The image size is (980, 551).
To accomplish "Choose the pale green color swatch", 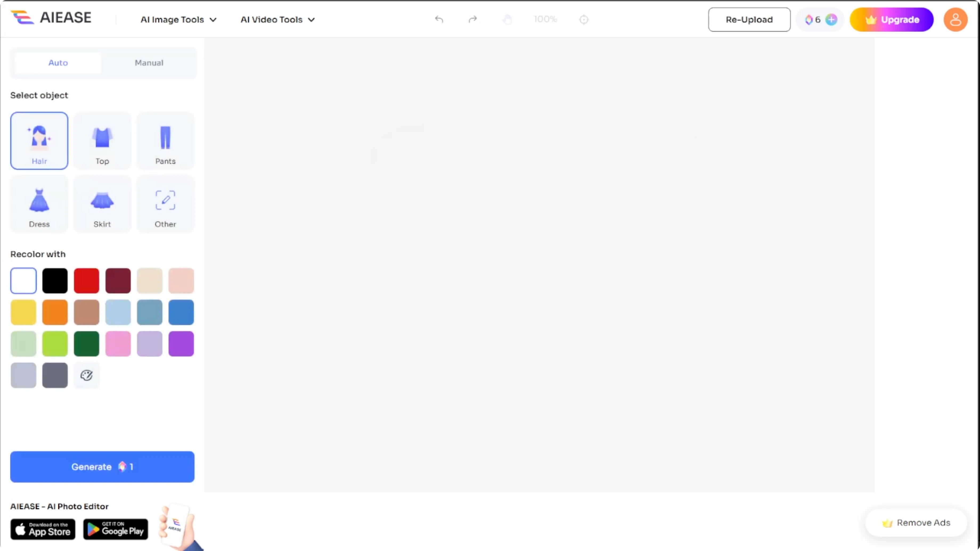I will point(24,344).
